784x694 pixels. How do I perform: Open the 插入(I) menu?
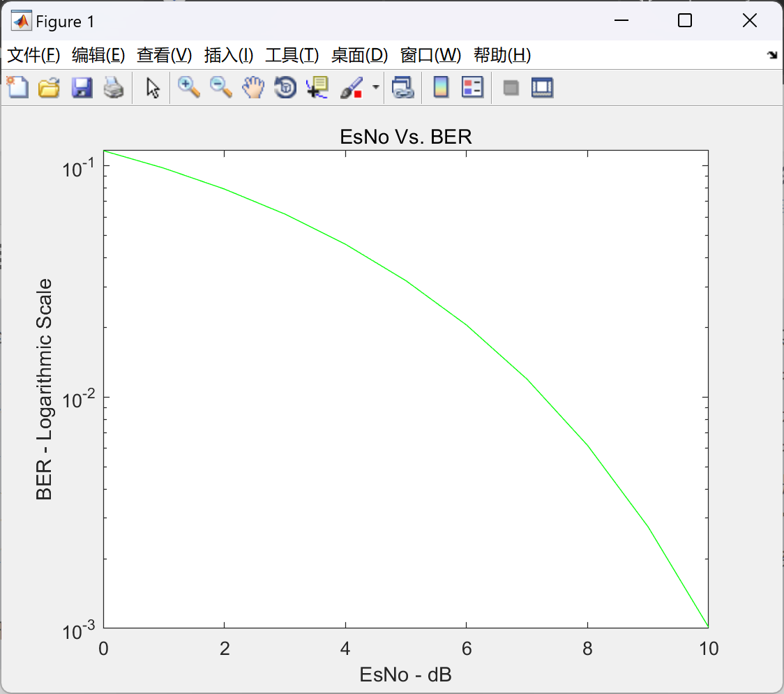229,55
